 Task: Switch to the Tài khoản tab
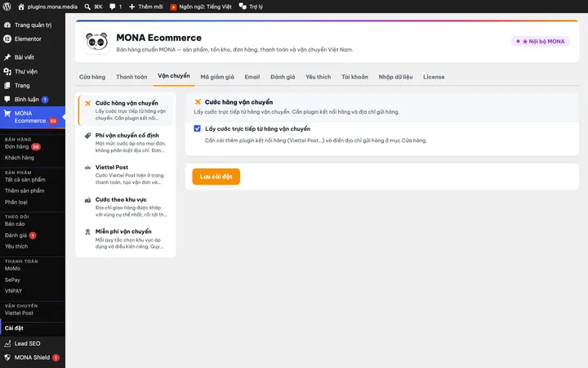(x=354, y=77)
